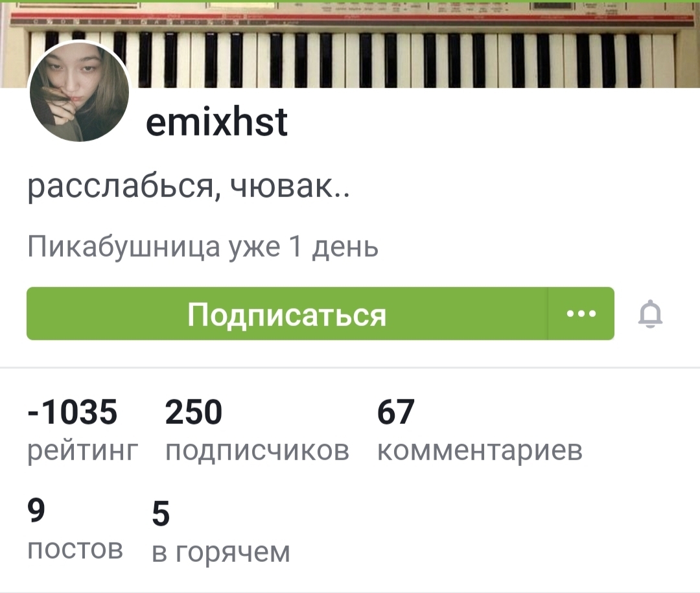Click the Пикабушница уже 1 день line
The height and width of the screenshot is (593, 700).
(x=203, y=247)
